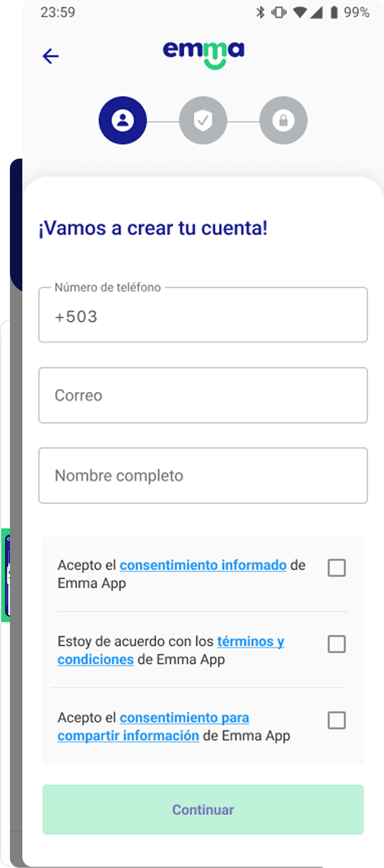
Task: Open consentimiento para compartir información link
Action: [184, 718]
